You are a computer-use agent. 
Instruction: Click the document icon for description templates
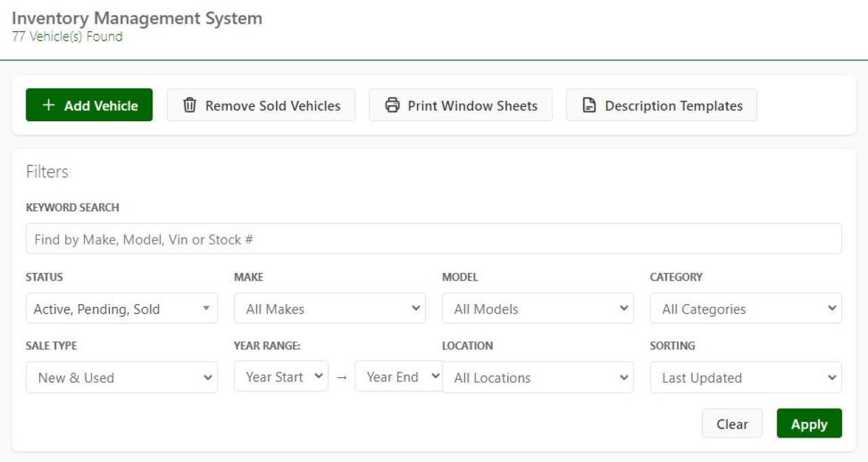[x=589, y=105]
